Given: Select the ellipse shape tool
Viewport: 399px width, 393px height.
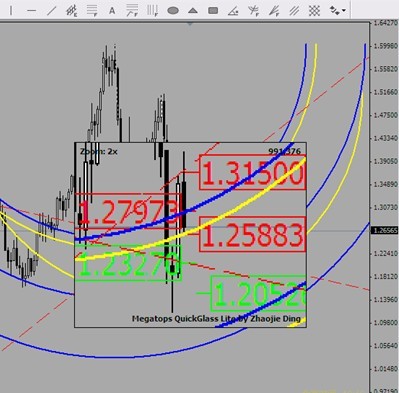Looking at the screenshot, I should click(x=173, y=11).
